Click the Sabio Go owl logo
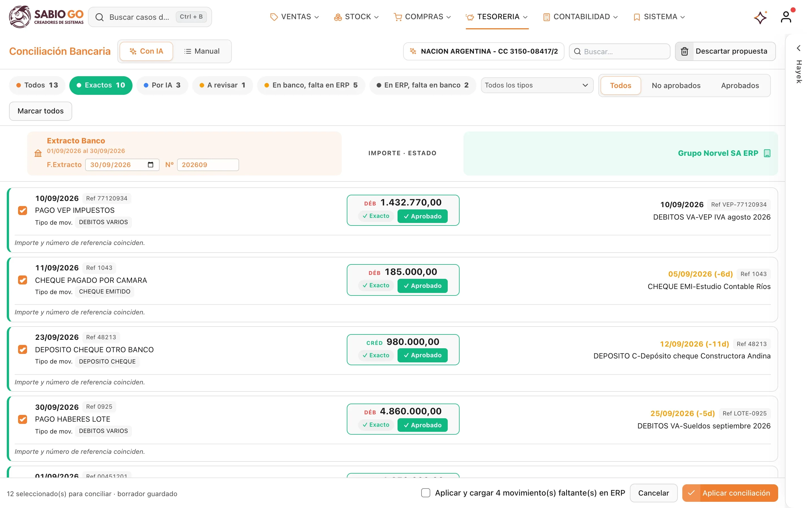The width and height of the screenshot is (812, 508). [x=20, y=16]
